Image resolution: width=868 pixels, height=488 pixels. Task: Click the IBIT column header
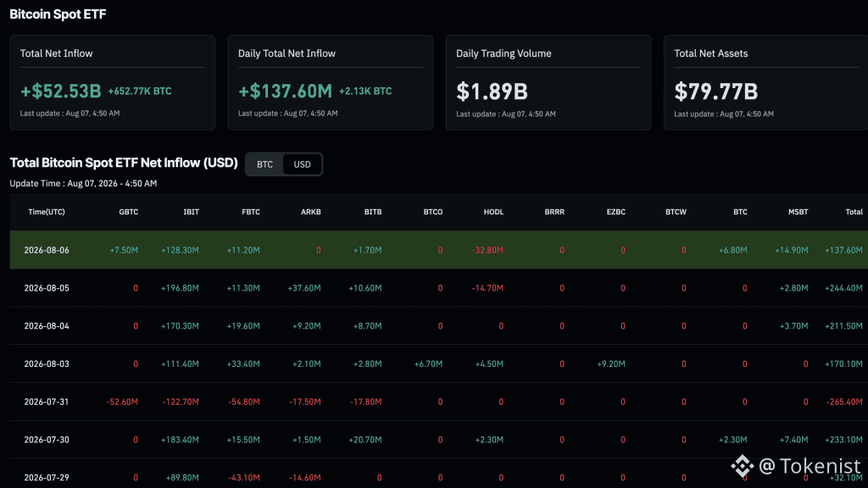[x=191, y=212]
